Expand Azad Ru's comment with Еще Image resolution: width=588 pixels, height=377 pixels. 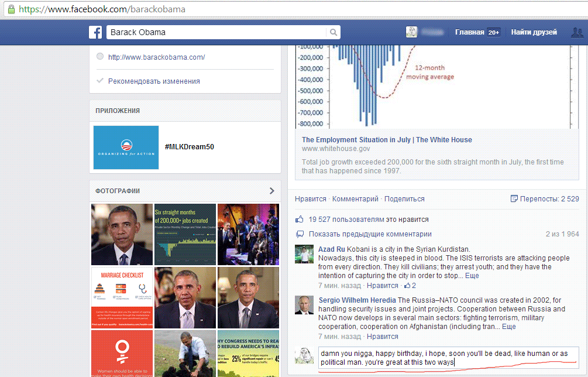472,276
